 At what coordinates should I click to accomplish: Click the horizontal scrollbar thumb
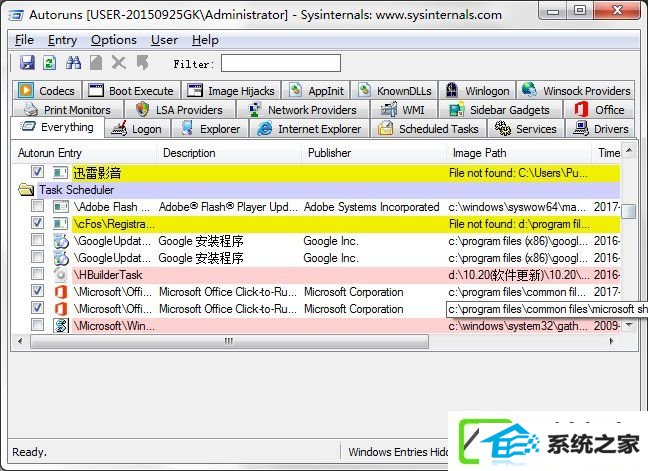tap(229, 341)
